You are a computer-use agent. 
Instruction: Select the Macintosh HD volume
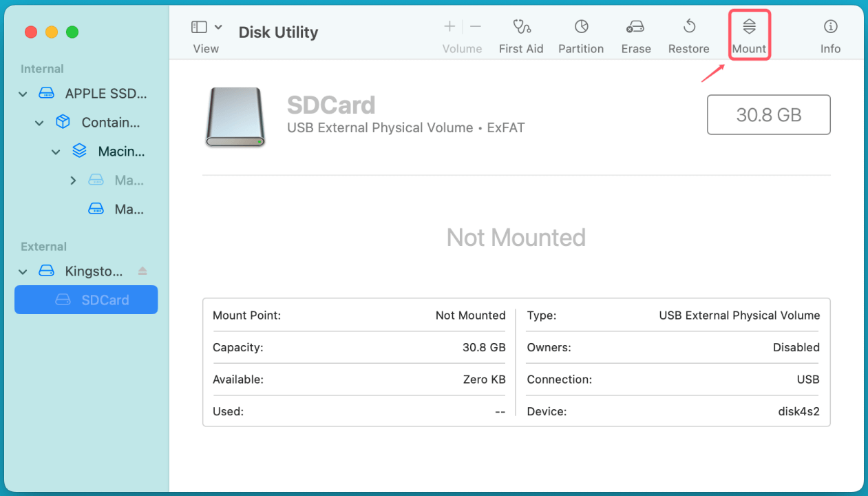point(123,151)
